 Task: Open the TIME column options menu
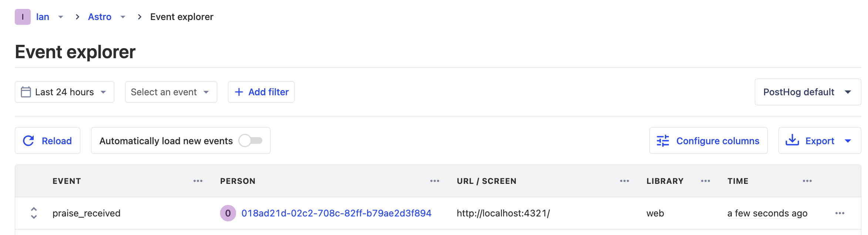tap(807, 181)
